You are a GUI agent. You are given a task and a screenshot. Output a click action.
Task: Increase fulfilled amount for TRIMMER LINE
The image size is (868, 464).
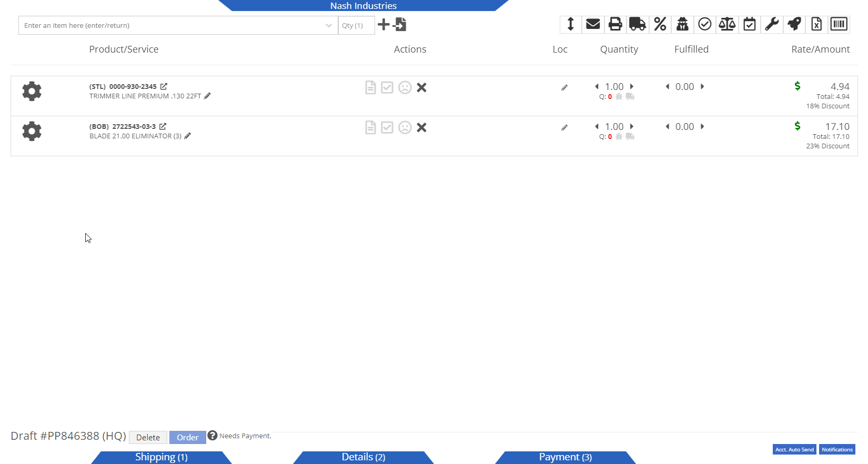(702, 86)
